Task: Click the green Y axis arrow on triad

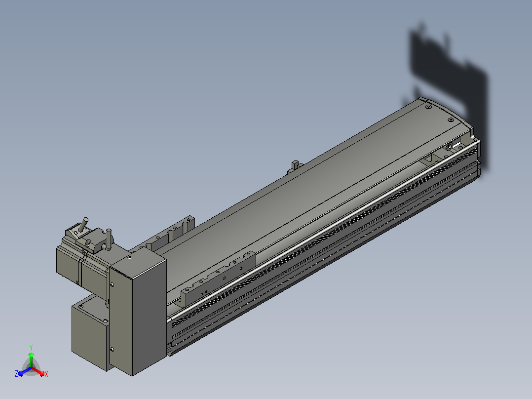Action: click(31, 359)
